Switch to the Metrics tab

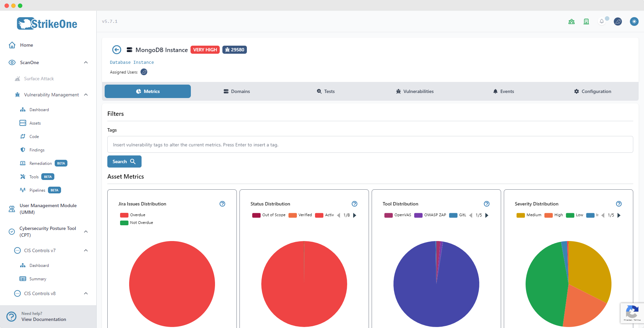click(x=148, y=91)
